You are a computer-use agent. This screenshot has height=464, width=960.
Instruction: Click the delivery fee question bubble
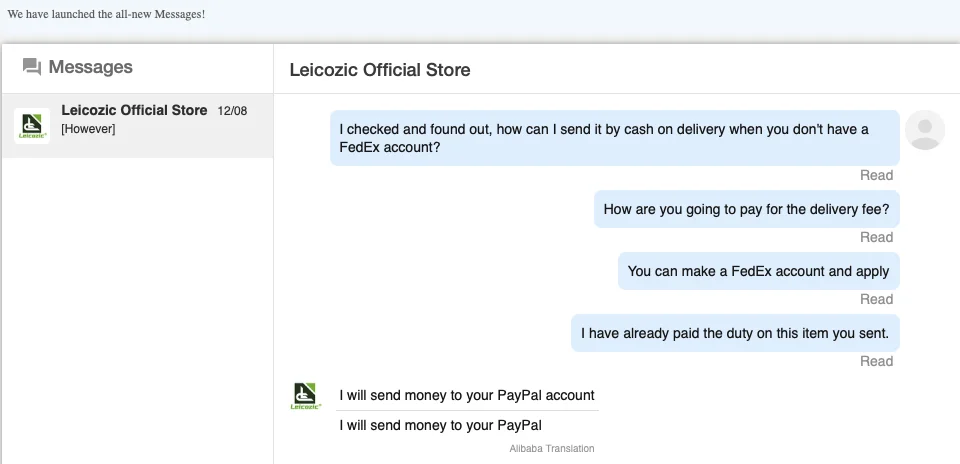coord(746,210)
